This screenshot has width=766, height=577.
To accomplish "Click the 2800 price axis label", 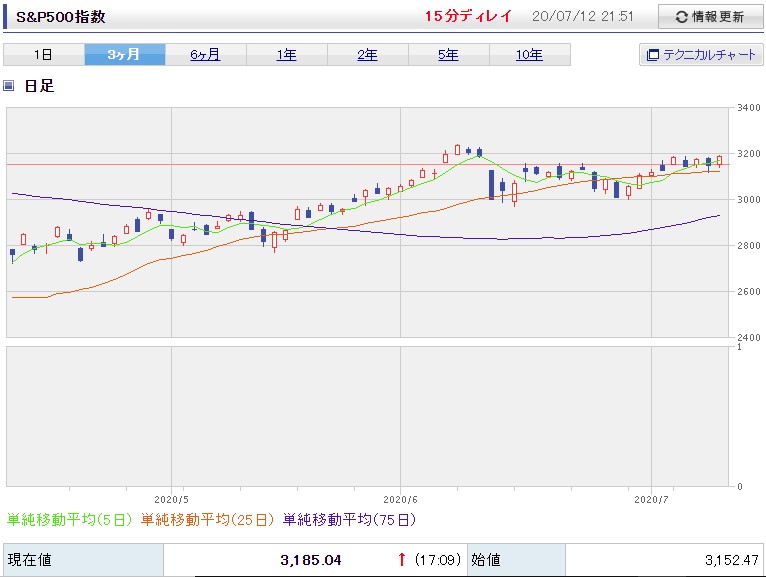I will pos(748,245).
